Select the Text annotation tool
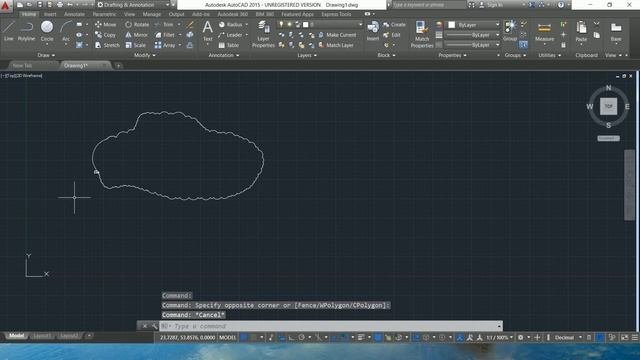 pos(207,31)
